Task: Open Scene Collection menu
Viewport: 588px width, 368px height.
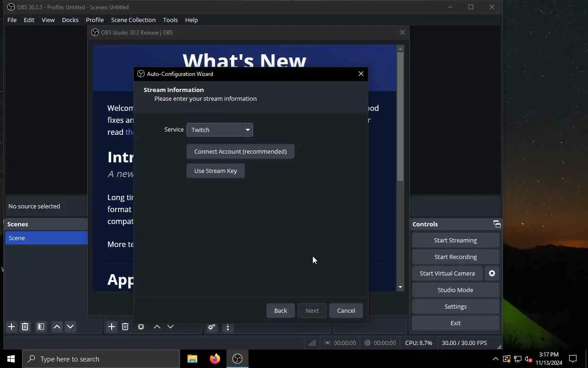Action: click(133, 20)
